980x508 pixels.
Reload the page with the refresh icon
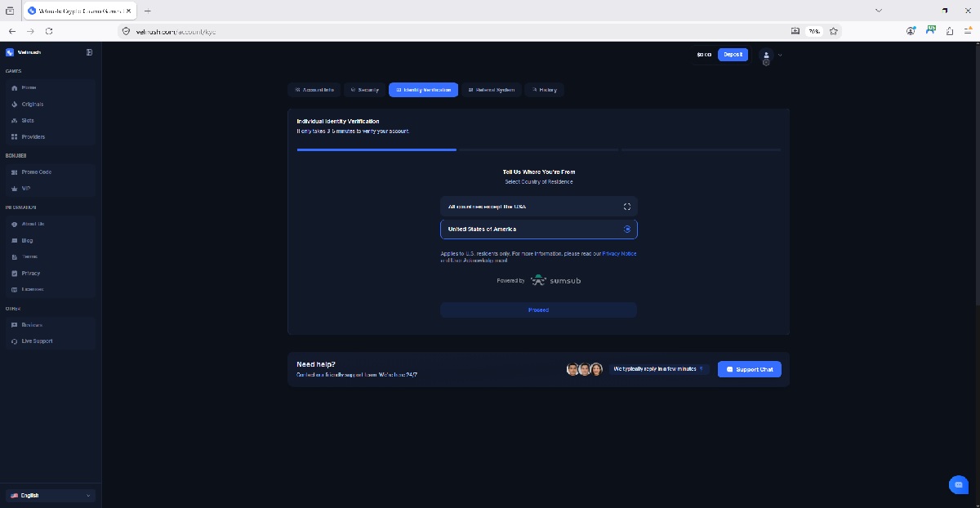(x=49, y=31)
